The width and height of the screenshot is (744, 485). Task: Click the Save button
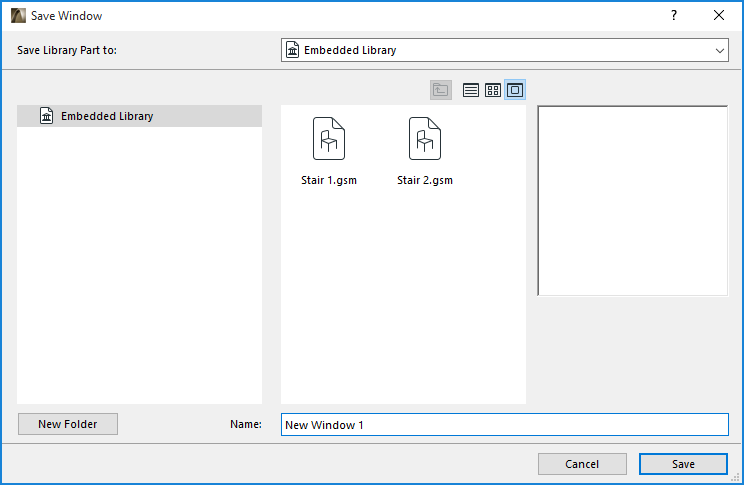(683, 464)
